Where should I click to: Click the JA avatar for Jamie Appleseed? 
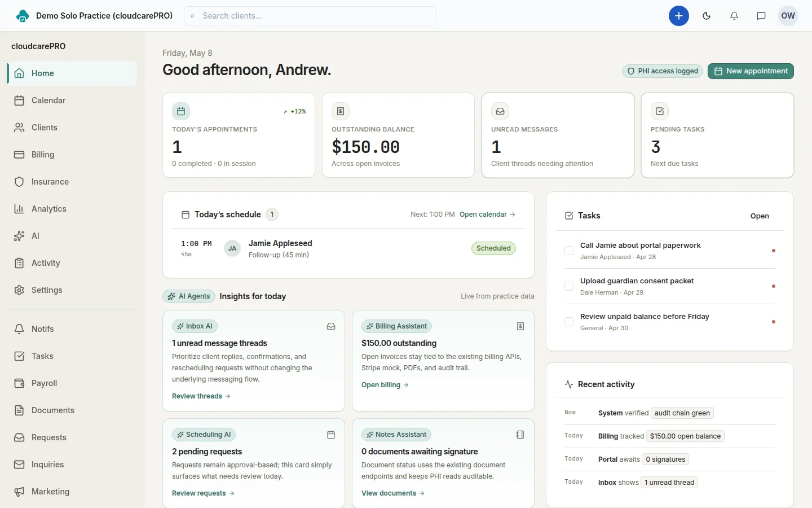click(232, 248)
